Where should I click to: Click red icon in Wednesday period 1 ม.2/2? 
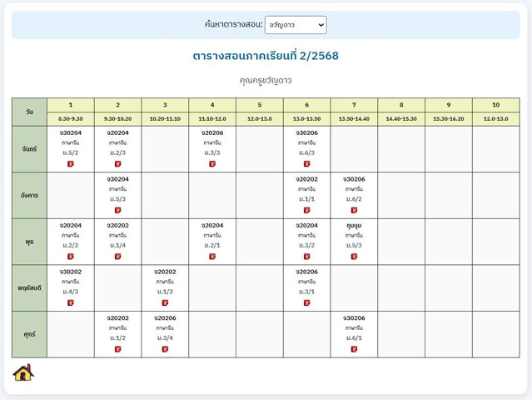point(71,257)
